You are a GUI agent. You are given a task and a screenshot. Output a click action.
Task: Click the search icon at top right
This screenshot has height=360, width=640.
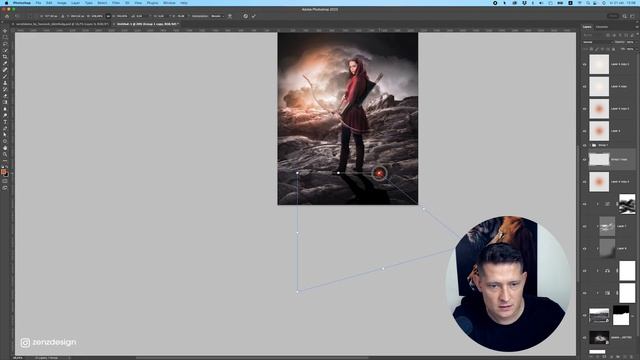click(624, 16)
